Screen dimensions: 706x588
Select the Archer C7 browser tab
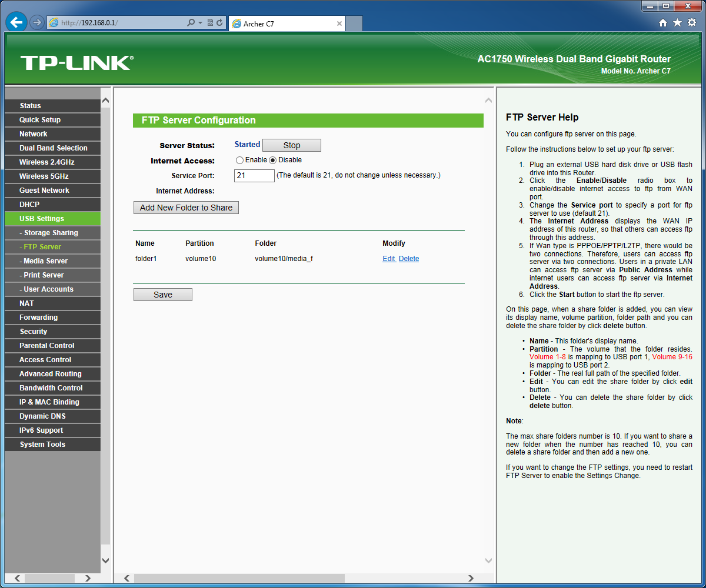point(287,24)
